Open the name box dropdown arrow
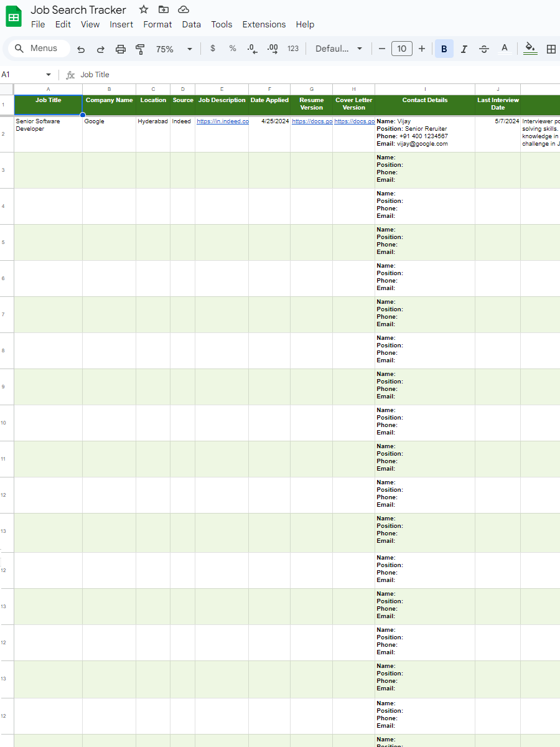This screenshot has width=560, height=747. [49, 75]
